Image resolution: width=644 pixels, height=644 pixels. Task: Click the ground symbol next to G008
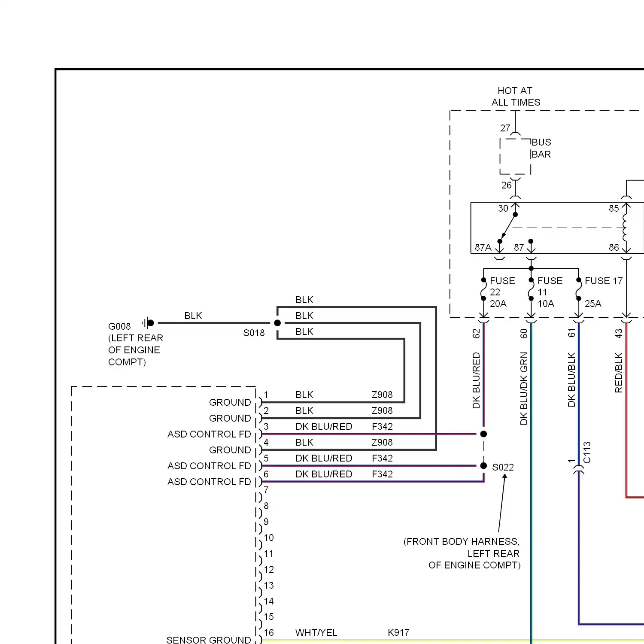[148, 323]
